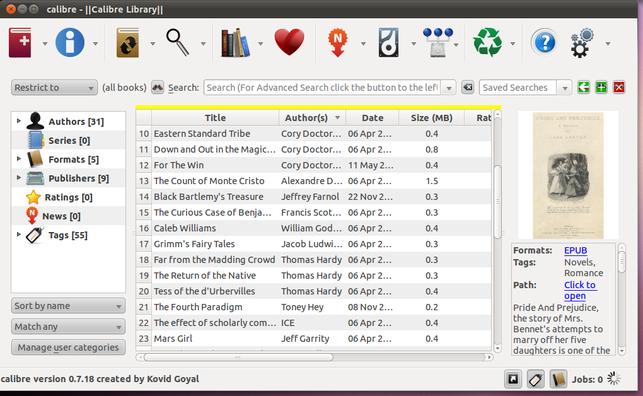Click the Fetch news icon
The image size is (643, 396).
click(337, 43)
